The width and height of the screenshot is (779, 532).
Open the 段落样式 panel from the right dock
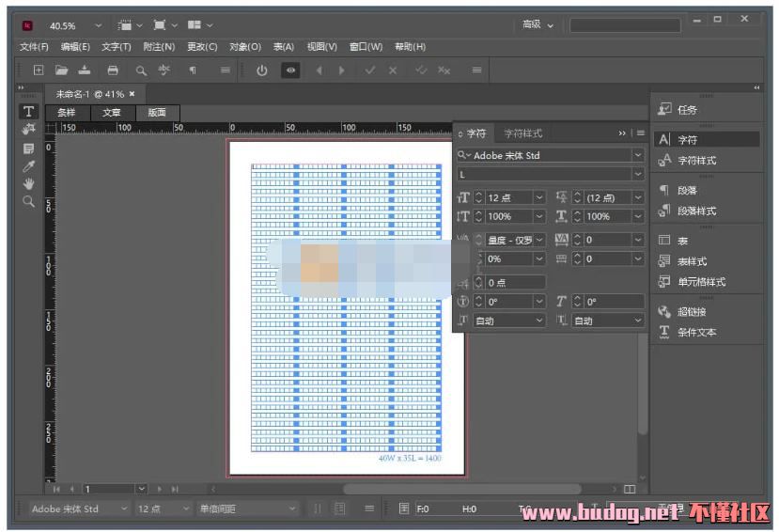[x=696, y=211]
